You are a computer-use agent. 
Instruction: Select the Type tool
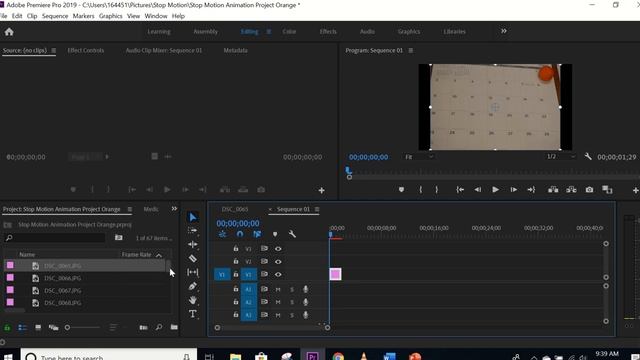[x=193, y=314]
